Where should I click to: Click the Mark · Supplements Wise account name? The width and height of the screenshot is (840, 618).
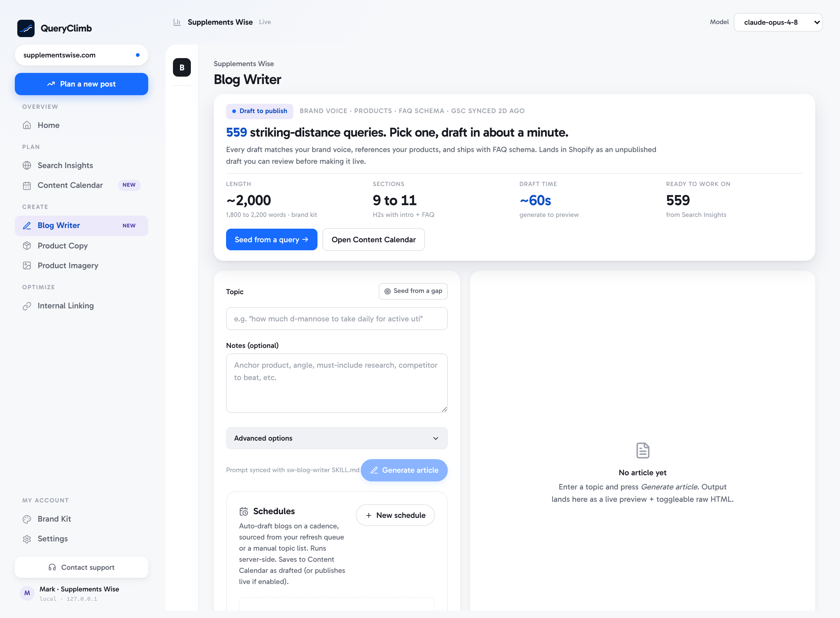(x=79, y=589)
